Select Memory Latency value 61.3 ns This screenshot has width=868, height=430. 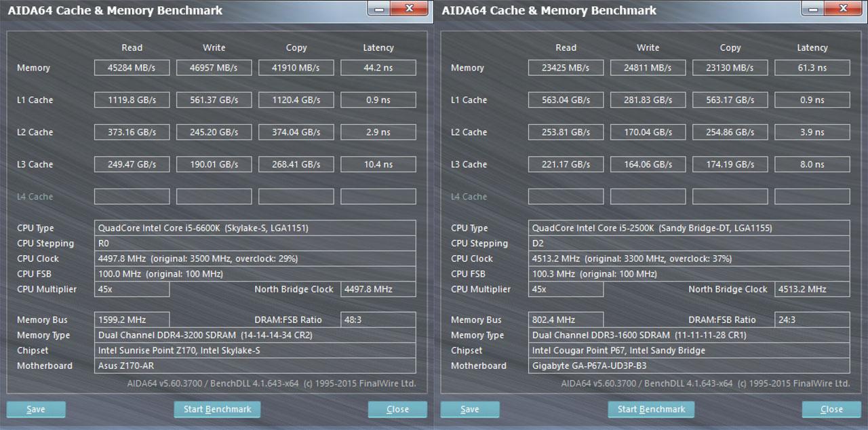tap(812, 68)
